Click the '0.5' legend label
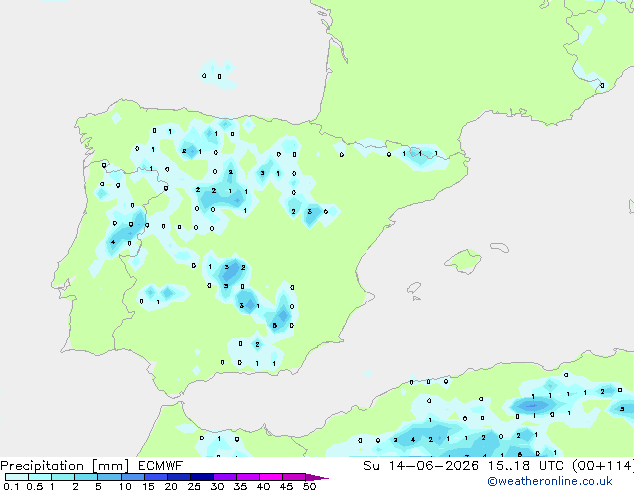This screenshot has width=634, height=490. pos(34,486)
